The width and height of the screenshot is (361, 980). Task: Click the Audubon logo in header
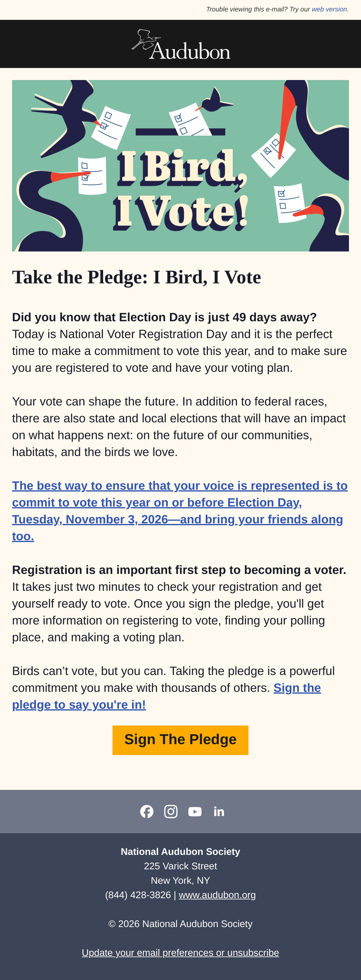[181, 44]
